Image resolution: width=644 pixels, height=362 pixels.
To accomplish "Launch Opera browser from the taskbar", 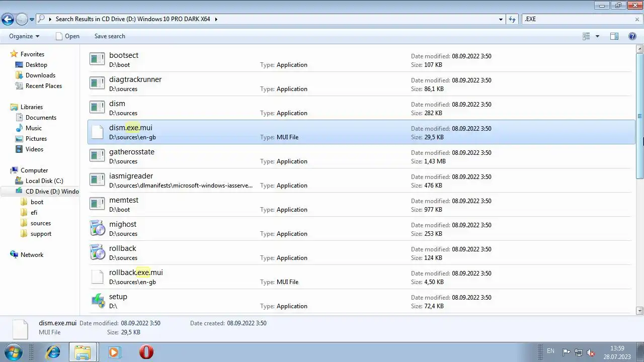I will (146, 352).
